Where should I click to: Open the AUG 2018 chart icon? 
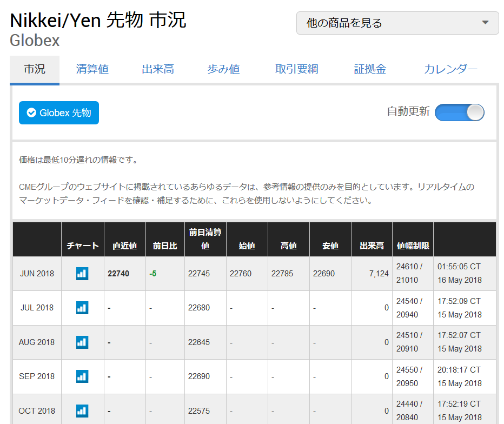(82, 342)
